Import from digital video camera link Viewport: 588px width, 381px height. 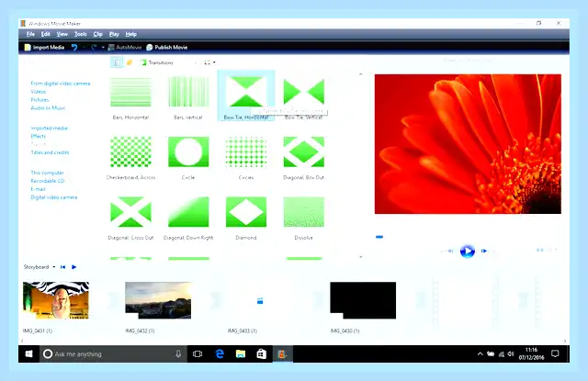point(61,84)
